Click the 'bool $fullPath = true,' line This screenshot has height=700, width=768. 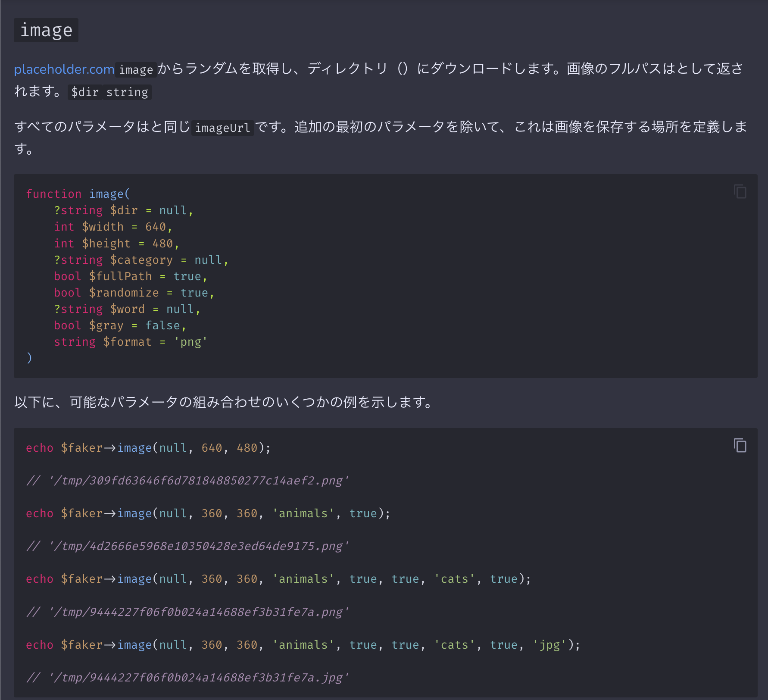tap(131, 276)
